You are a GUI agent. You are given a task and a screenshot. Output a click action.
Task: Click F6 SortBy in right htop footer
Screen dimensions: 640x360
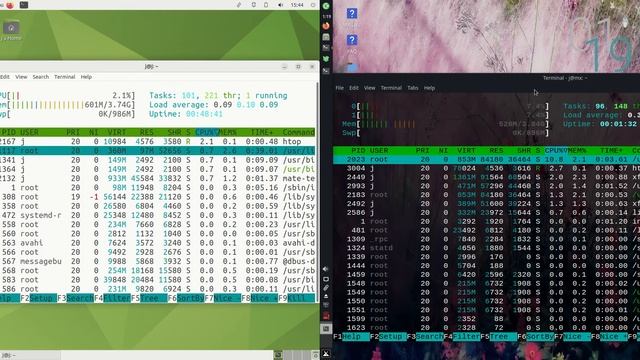(x=536, y=337)
